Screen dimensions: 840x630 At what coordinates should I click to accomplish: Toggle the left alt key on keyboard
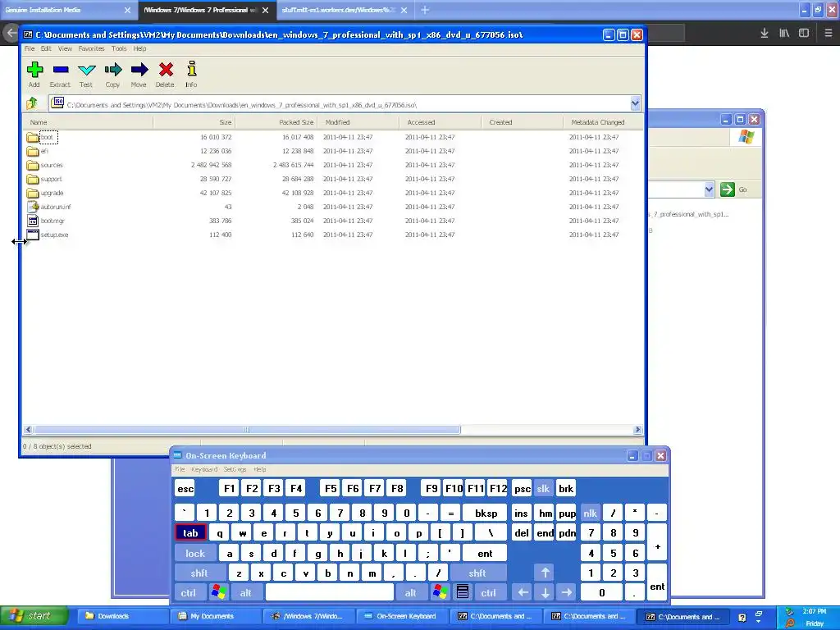(246, 592)
